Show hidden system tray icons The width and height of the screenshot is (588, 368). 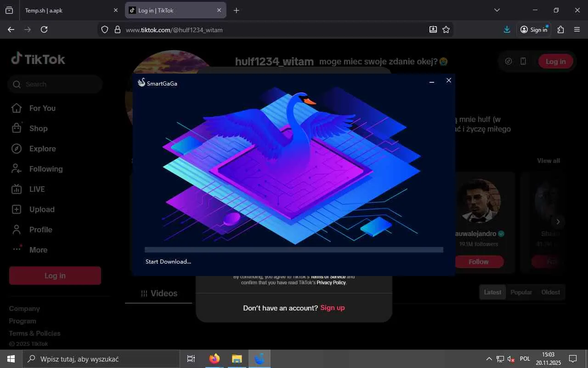coord(489,359)
